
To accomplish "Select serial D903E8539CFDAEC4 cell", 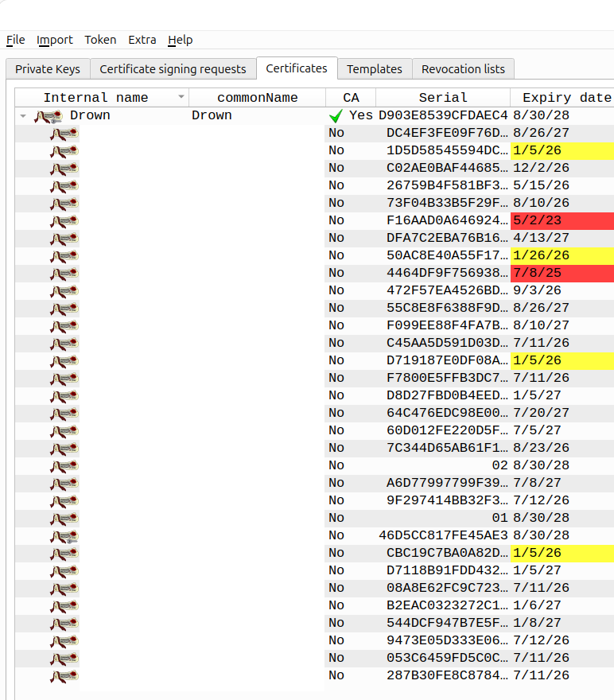I will pyautogui.click(x=443, y=115).
